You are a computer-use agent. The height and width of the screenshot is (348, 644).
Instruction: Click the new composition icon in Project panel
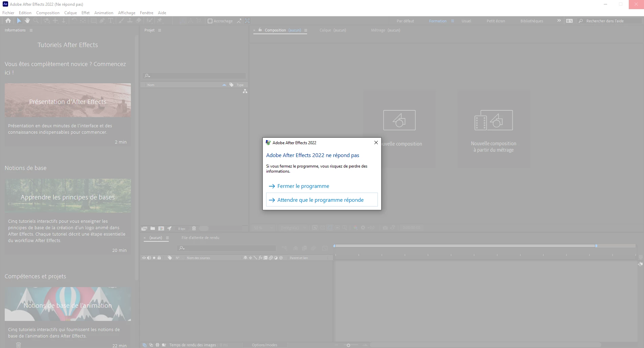click(x=161, y=229)
